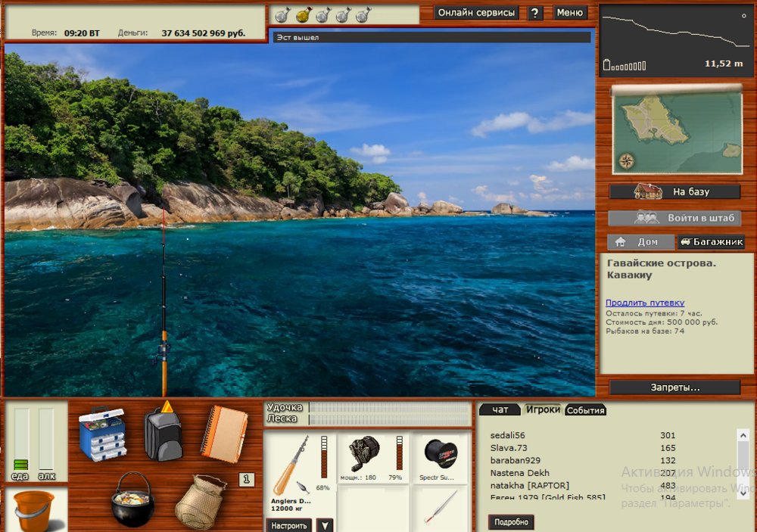This screenshot has height=532, width=757.
Task: Open the Меню menu
Action: [570, 13]
